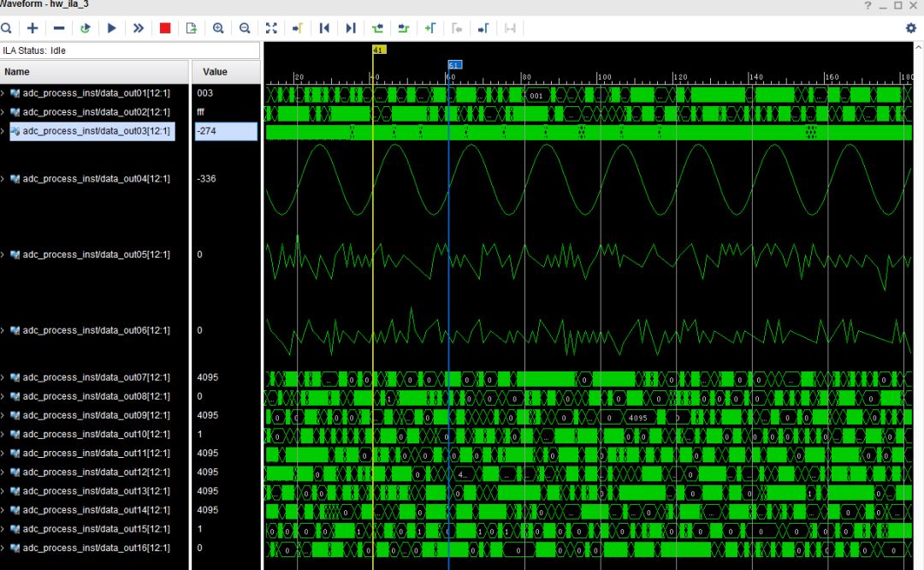924x570 pixels.
Task: Stop the ILA trigger (red square)
Action: tap(165, 28)
